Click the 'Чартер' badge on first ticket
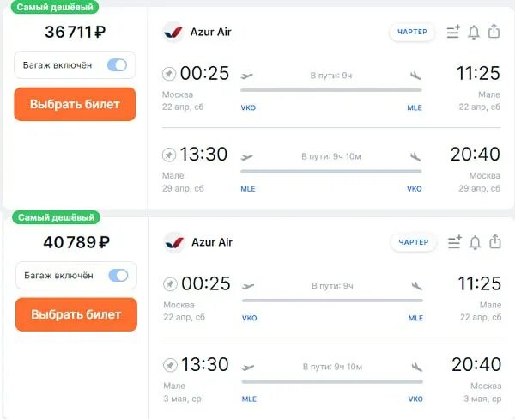The width and height of the screenshot is (515, 420). point(412,33)
